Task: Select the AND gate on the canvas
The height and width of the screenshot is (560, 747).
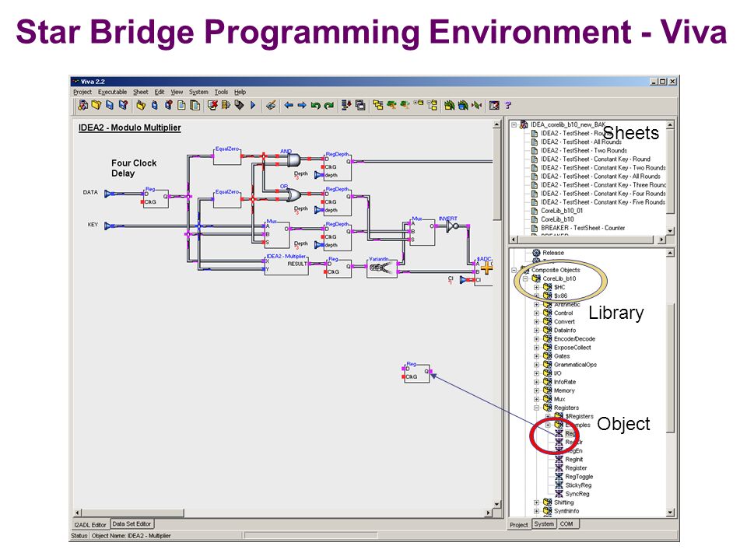Action: point(293,159)
